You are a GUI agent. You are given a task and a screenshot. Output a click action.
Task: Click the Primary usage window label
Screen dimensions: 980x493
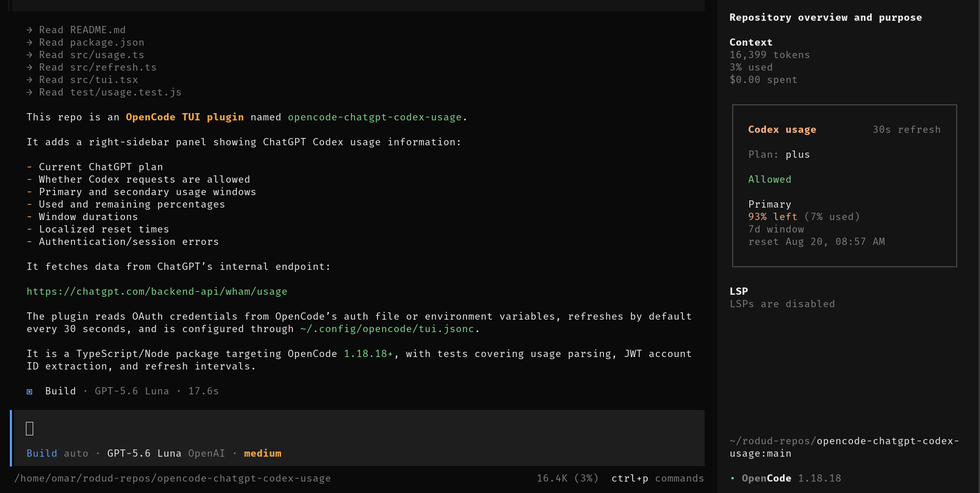(x=769, y=204)
